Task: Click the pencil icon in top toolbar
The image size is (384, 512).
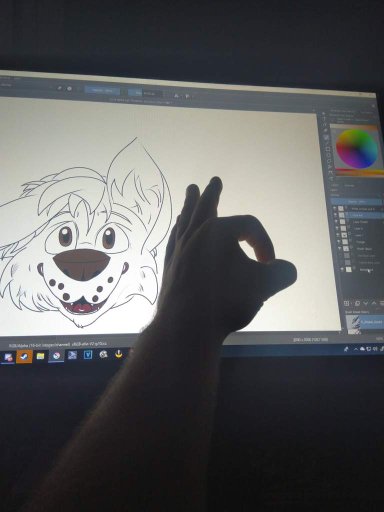Action: pos(60,88)
